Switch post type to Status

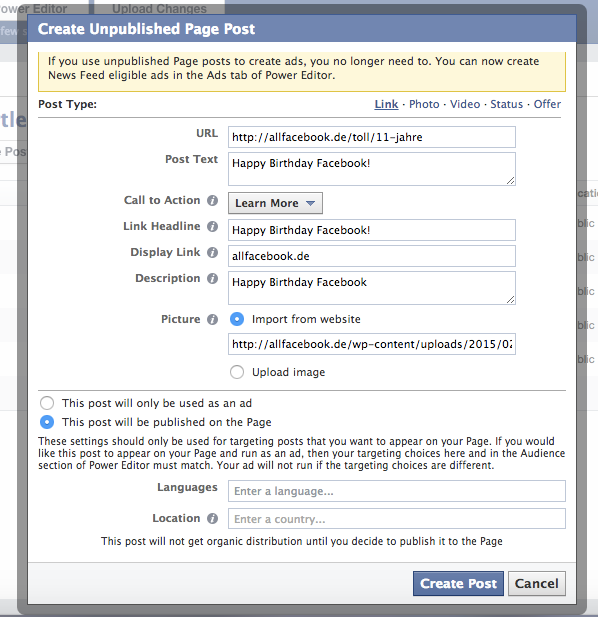(506, 104)
